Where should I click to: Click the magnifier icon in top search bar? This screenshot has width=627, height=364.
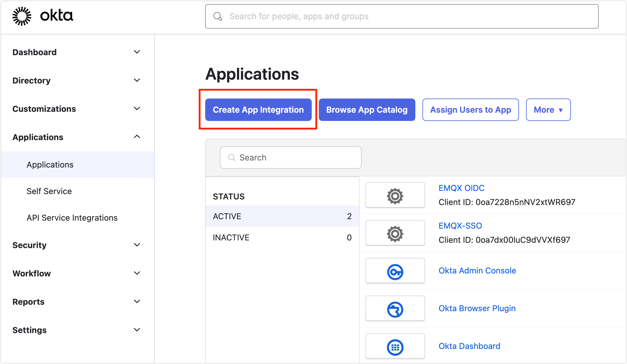point(218,17)
